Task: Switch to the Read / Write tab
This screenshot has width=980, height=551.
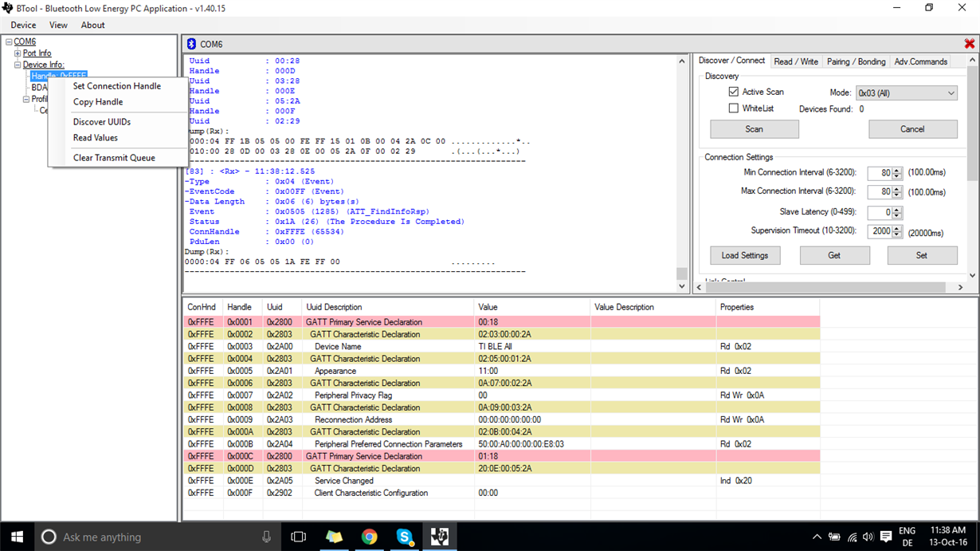Action: [x=796, y=61]
